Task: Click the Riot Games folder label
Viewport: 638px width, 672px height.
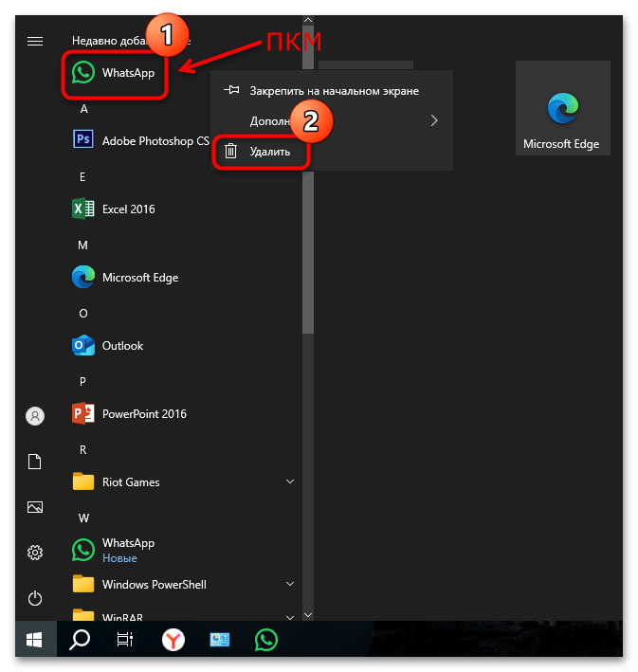Action: coord(131,482)
